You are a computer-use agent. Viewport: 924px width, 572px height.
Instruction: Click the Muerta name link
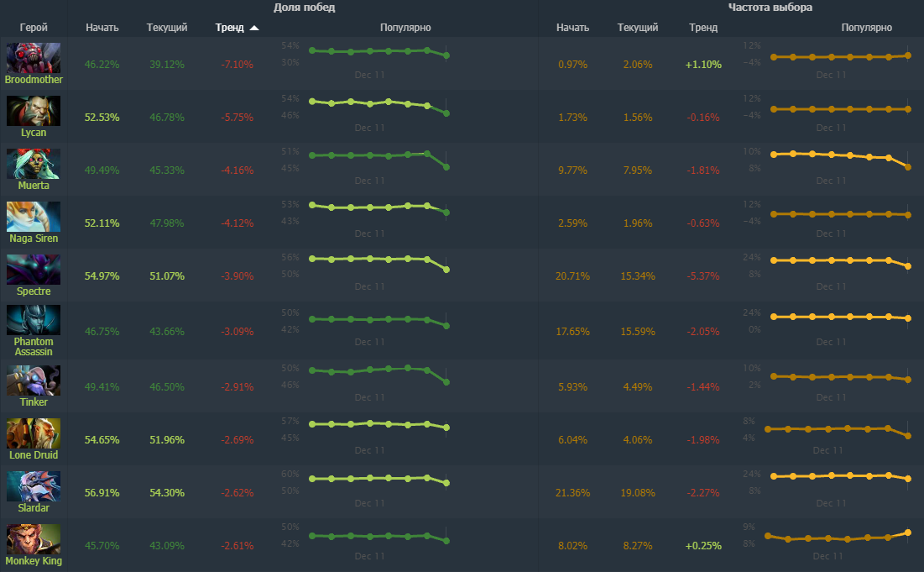[34, 185]
